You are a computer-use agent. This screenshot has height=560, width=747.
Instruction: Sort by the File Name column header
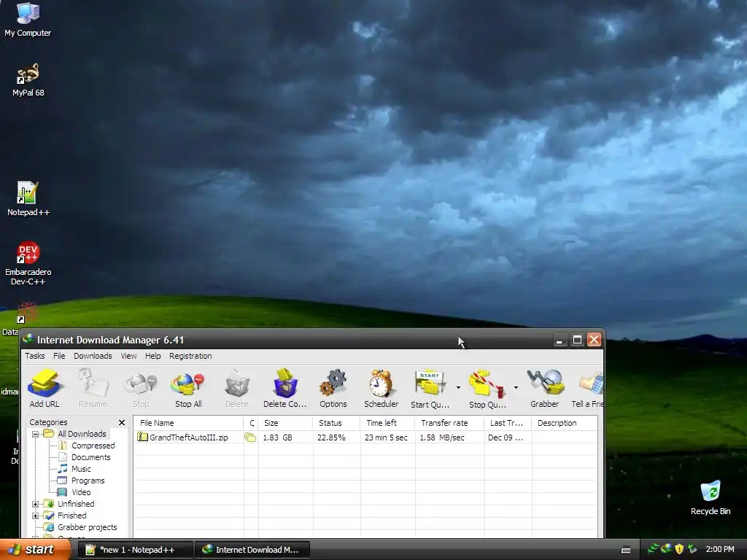pyautogui.click(x=188, y=423)
